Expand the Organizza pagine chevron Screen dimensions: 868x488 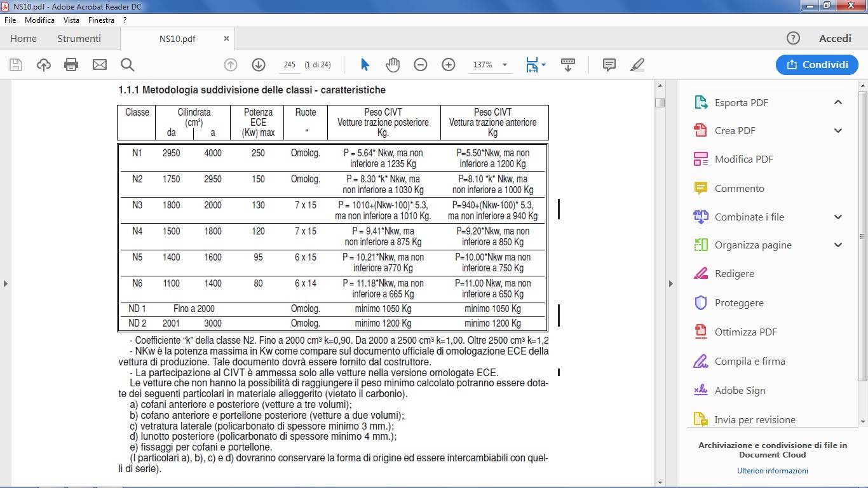[838, 245]
